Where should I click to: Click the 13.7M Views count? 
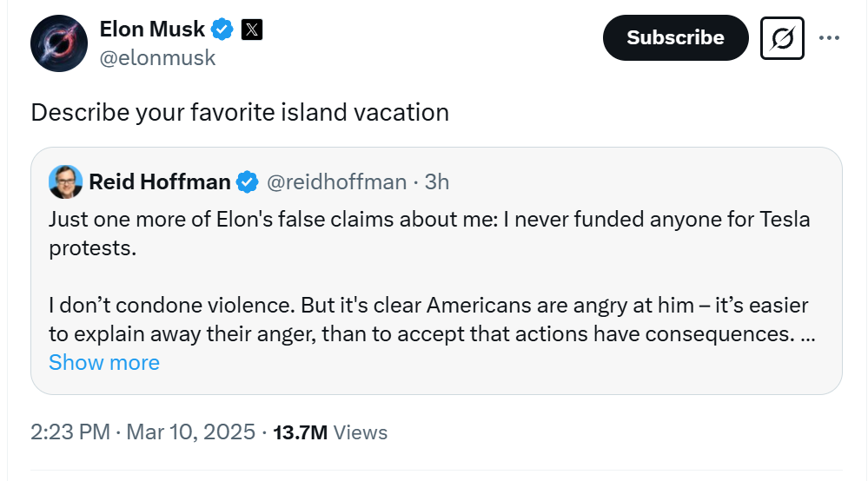tap(330, 432)
